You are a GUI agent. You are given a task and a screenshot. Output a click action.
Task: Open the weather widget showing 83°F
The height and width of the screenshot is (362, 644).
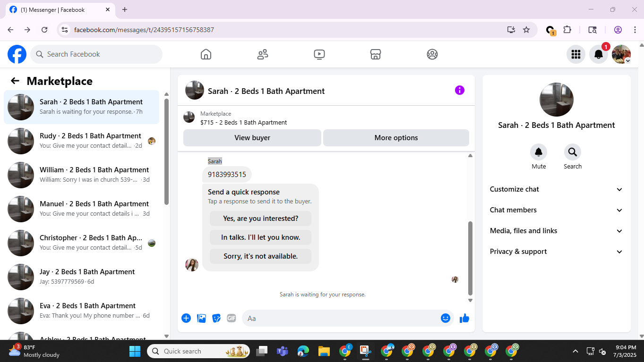(34, 351)
